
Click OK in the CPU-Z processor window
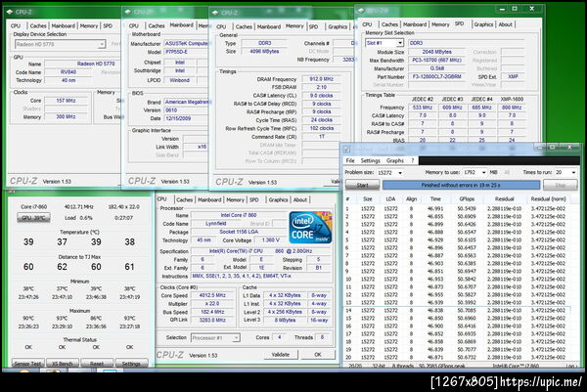point(318,354)
